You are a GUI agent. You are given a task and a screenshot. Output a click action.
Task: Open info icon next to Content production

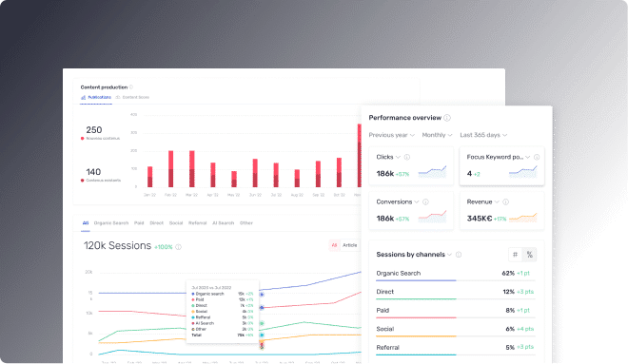coord(131,87)
